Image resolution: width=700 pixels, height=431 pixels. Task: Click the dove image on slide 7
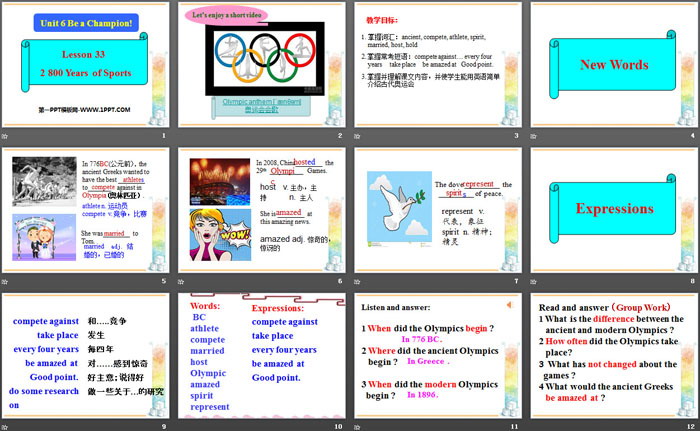pos(400,209)
